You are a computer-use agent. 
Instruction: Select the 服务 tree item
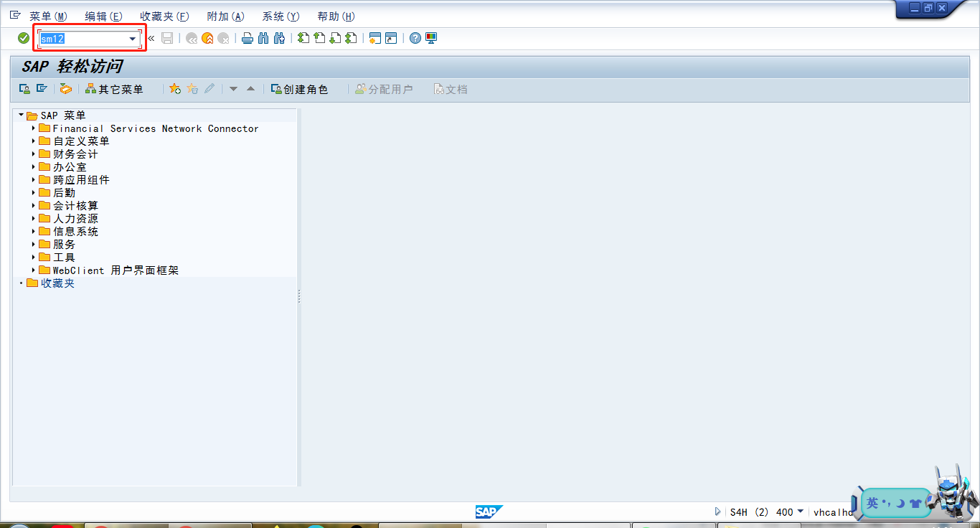[64, 245]
